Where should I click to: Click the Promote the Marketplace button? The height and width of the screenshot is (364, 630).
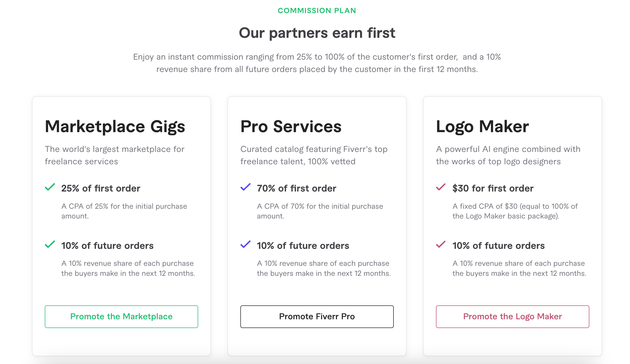click(x=121, y=316)
